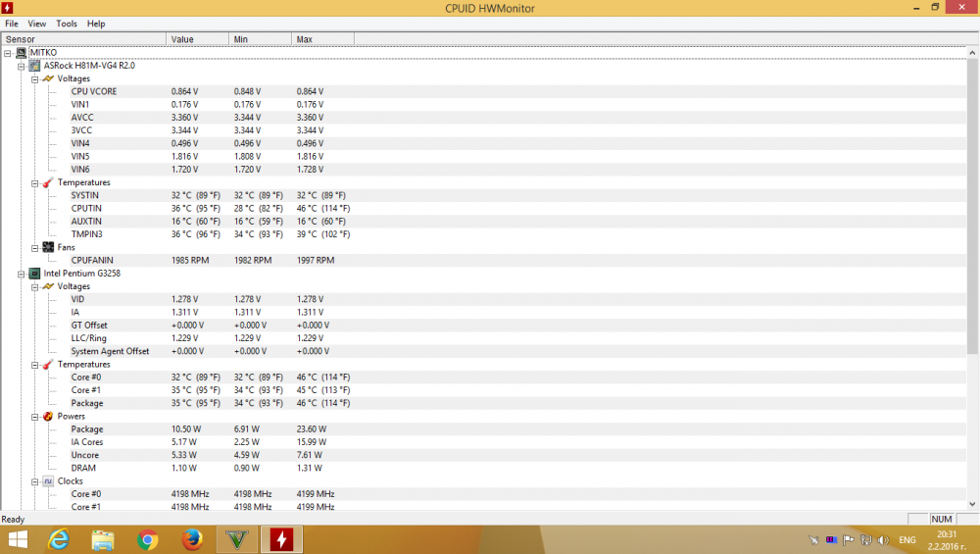Collapse the Pentium Temperatures group
The width and height of the screenshot is (980, 554).
35,365
